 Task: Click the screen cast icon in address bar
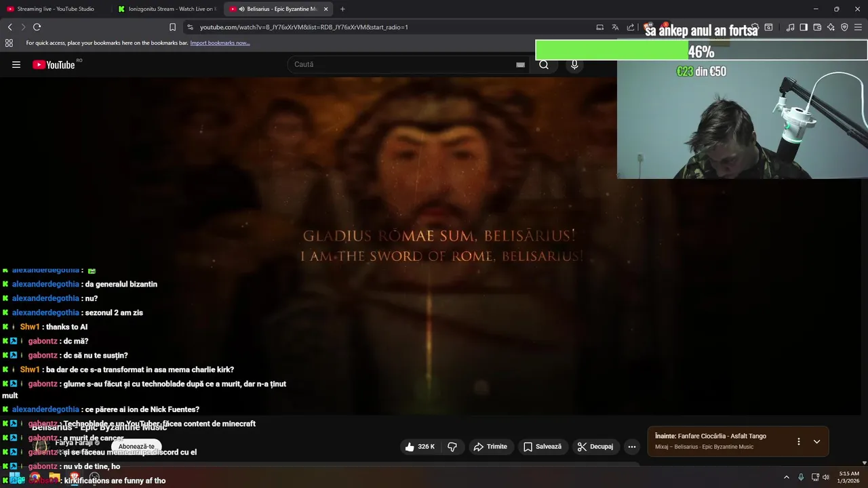[x=599, y=27]
